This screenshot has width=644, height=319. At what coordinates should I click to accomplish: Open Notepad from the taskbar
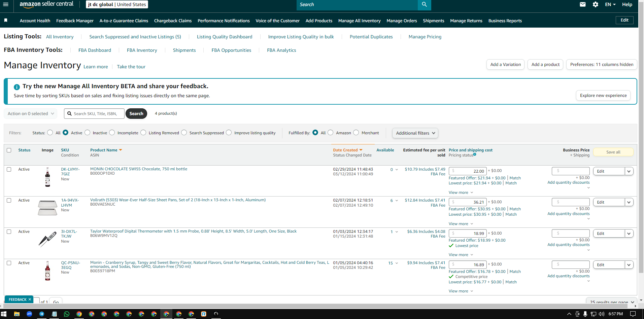point(54,314)
